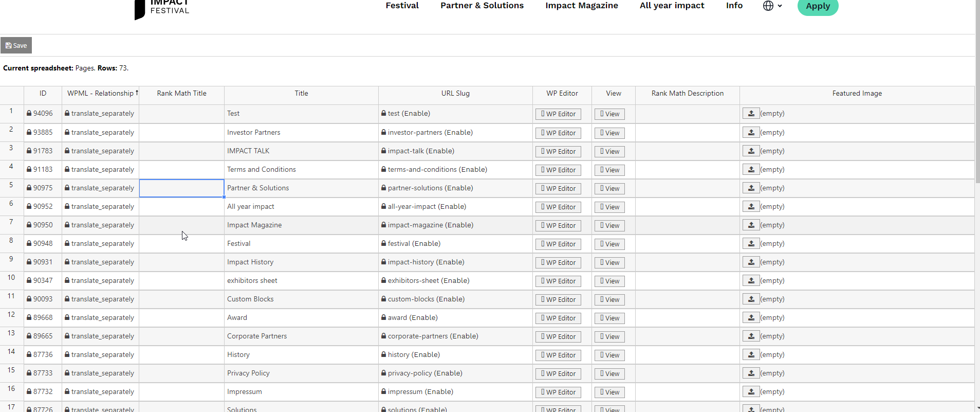Upload featured image for Corporate Partners row
The height and width of the screenshot is (412, 980).
pos(751,336)
